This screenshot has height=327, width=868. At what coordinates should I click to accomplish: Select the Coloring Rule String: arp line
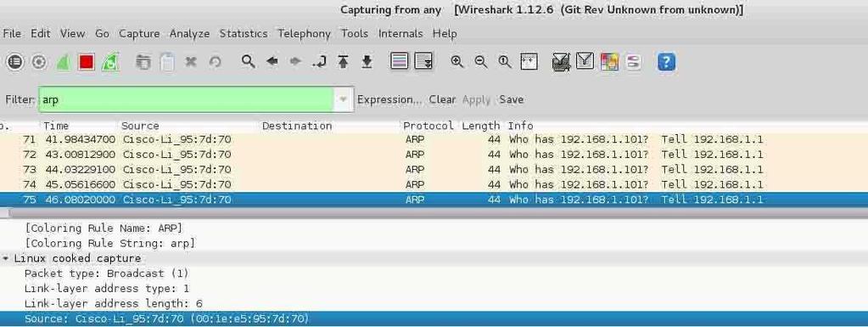110,243
